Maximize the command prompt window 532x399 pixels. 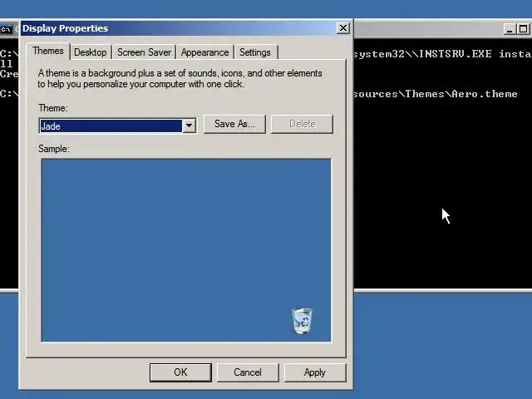pos(523,29)
